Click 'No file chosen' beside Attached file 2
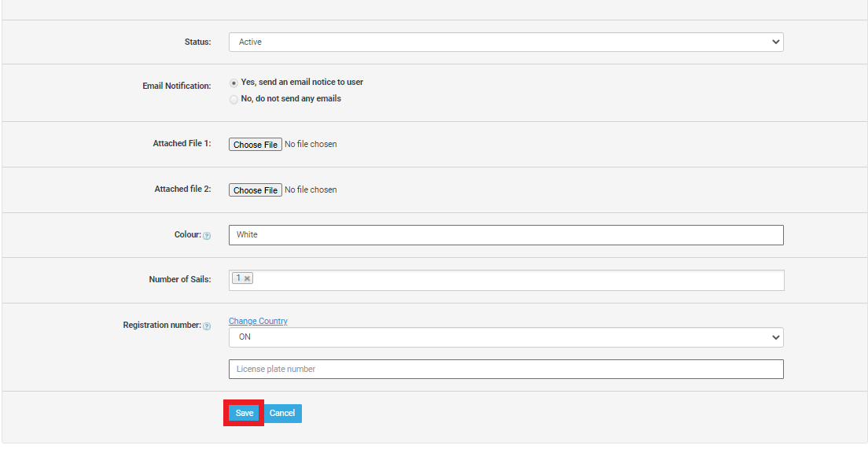The width and height of the screenshot is (868, 449). [x=311, y=190]
